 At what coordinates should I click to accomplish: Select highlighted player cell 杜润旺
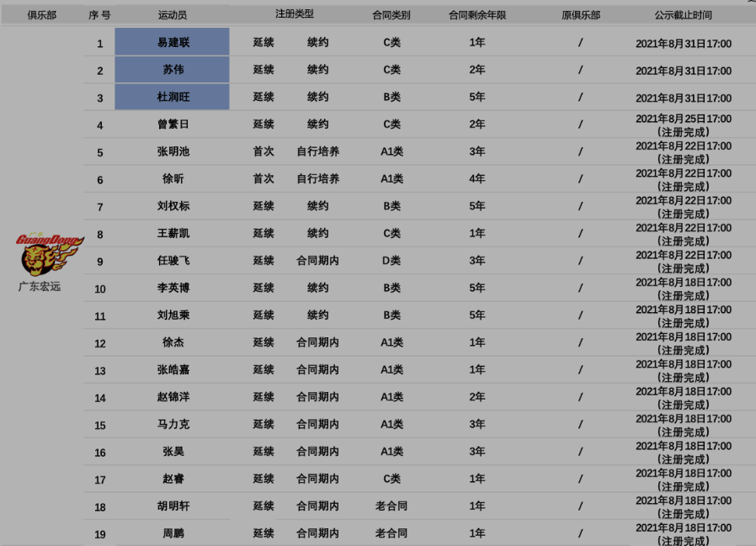tap(172, 97)
